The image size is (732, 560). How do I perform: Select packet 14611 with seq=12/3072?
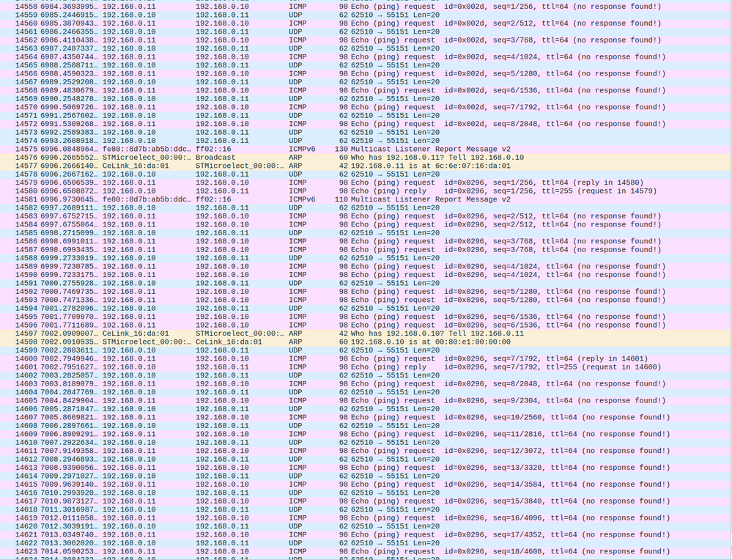coord(366,452)
